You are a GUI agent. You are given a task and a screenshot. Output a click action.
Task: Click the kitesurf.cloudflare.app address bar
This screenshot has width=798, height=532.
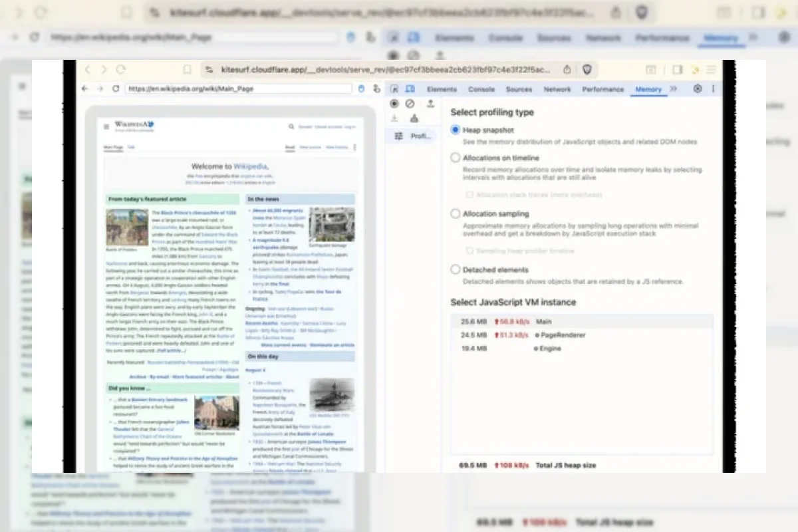tap(386, 69)
